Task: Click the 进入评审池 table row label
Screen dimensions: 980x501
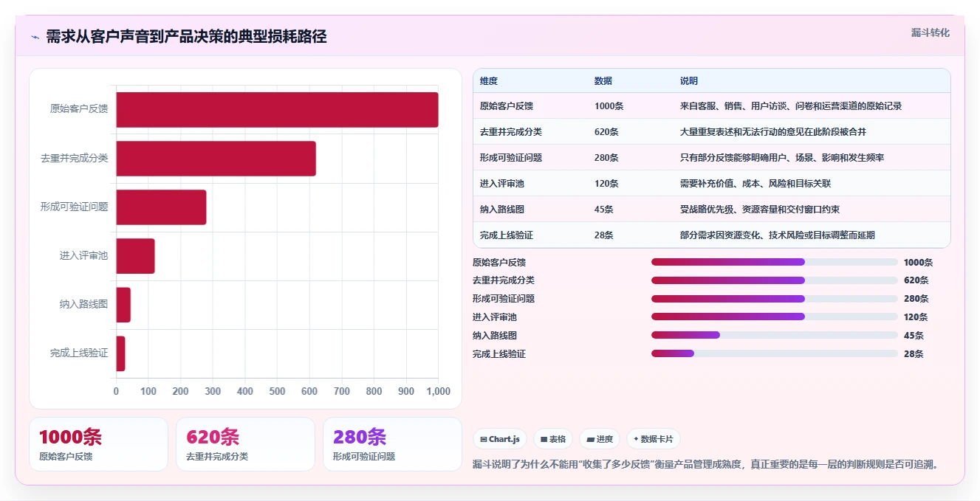Action: 502,184
